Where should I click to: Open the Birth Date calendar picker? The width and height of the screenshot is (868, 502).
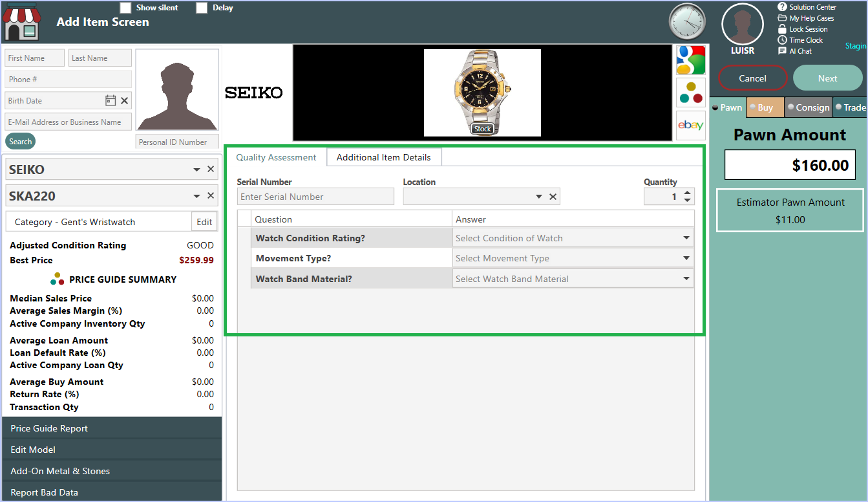111,100
